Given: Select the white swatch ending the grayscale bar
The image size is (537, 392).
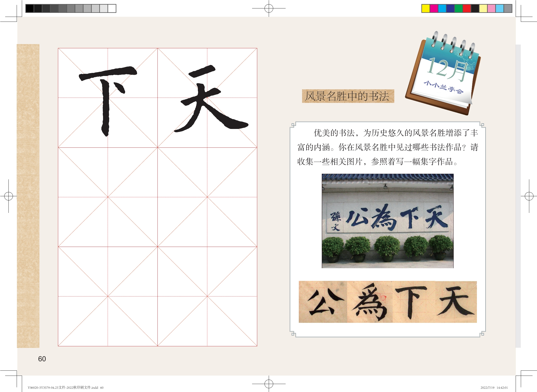Looking at the screenshot, I should coord(112,8).
